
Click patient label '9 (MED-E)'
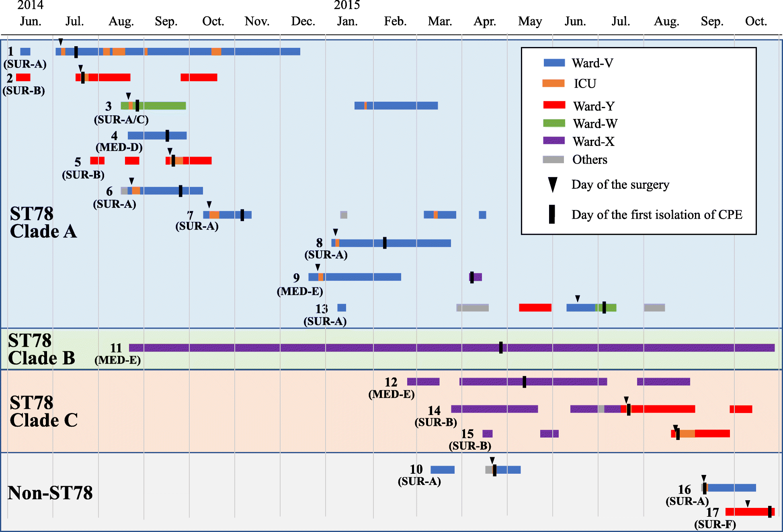(300, 284)
